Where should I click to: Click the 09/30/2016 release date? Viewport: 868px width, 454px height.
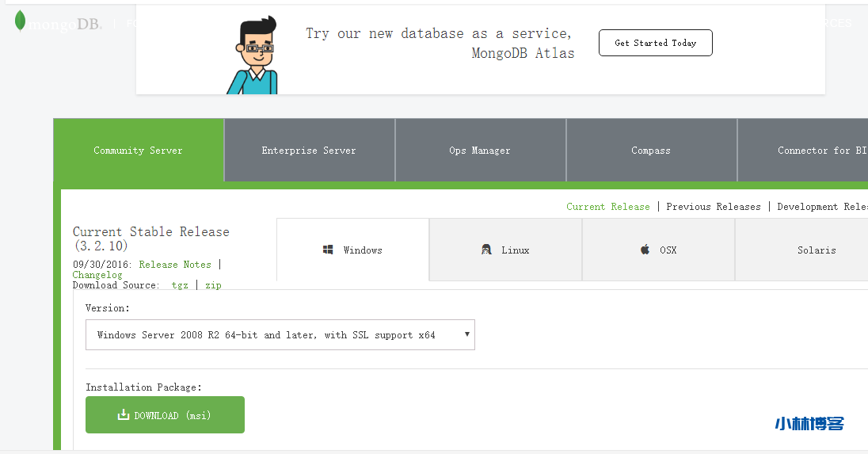pos(102,264)
